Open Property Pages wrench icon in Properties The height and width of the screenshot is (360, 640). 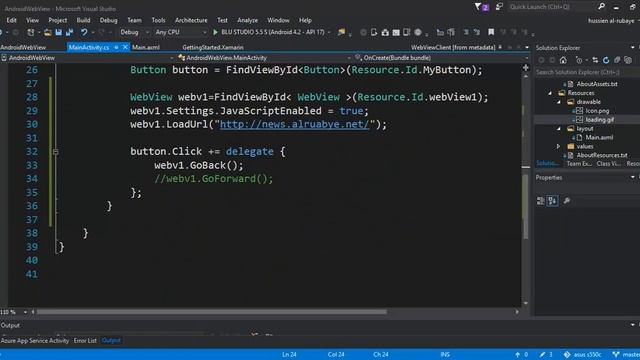567,200
